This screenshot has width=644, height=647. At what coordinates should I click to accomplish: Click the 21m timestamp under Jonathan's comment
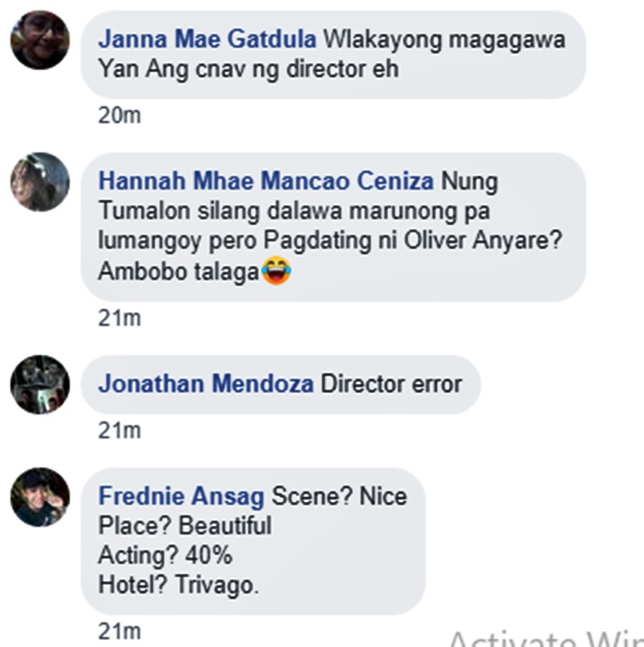click(x=119, y=431)
